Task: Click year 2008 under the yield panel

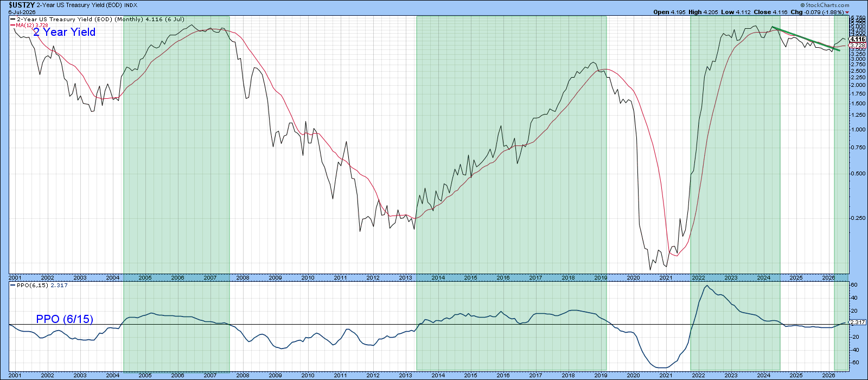Action: 243,277
